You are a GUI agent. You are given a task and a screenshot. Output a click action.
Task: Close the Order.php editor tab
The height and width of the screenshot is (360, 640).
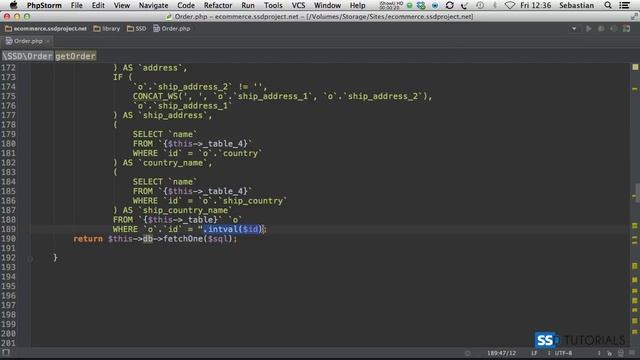[48, 41]
